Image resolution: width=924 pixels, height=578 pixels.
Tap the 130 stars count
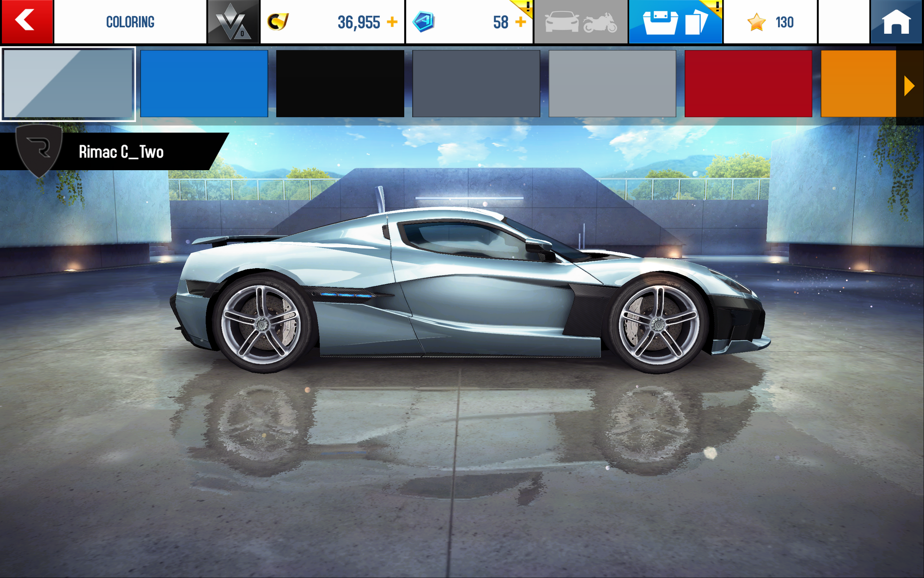tap(784, 22)
